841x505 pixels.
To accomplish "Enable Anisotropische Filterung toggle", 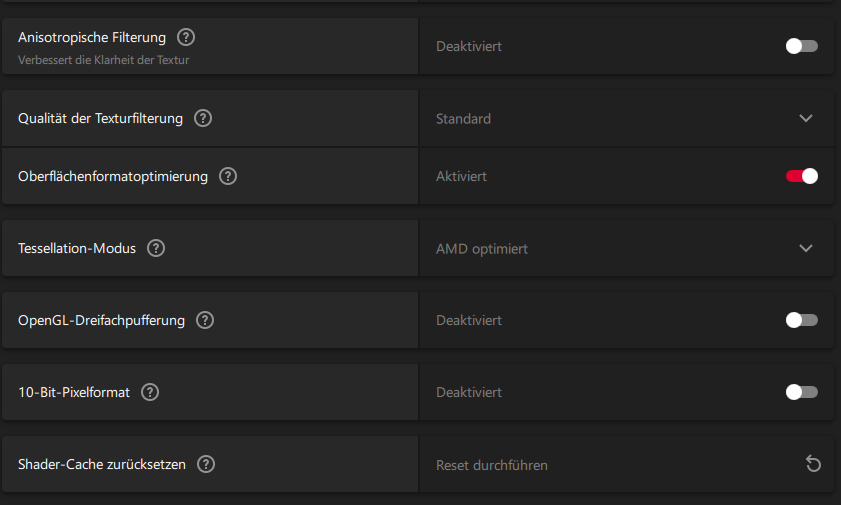I will tap(801, 46).
